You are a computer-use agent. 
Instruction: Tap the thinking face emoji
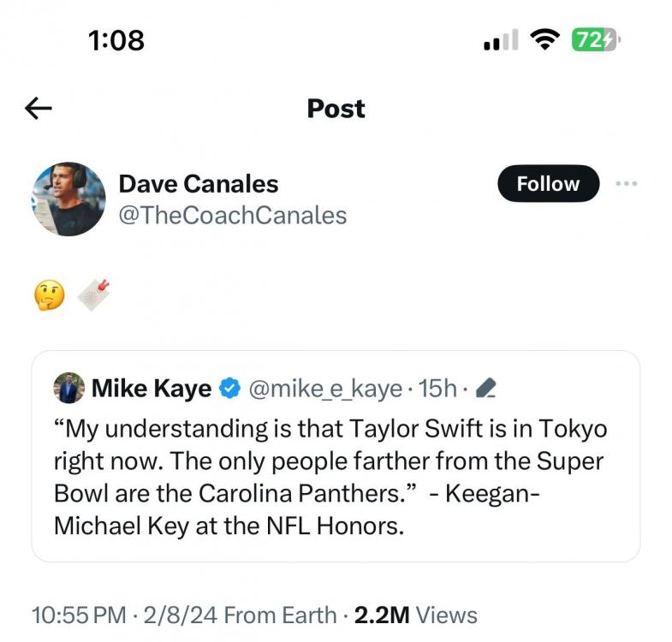pyautogui.click(x=48, y=295)
